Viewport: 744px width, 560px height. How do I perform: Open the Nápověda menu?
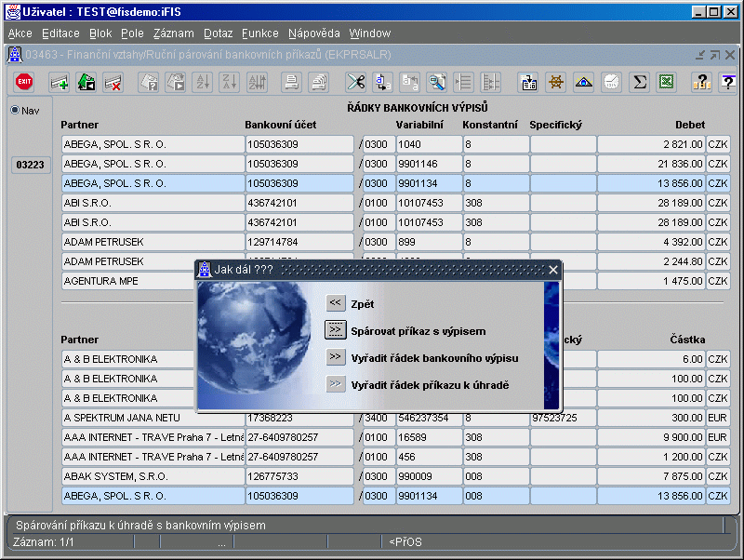(x=313, y=33)
